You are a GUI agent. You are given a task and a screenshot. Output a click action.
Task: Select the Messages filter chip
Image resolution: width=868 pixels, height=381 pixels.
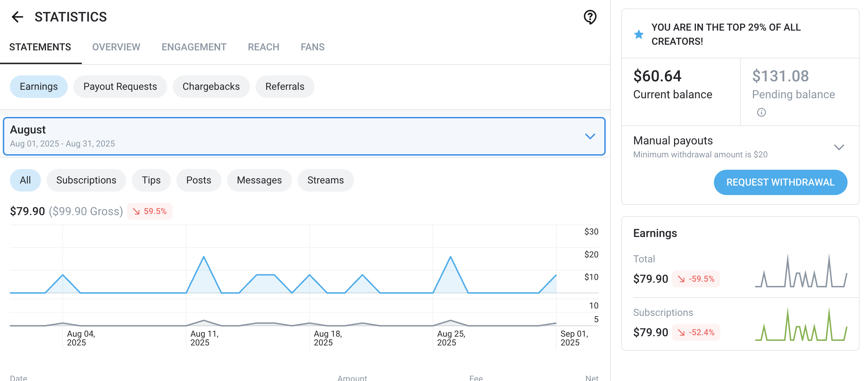click(259, 180)
